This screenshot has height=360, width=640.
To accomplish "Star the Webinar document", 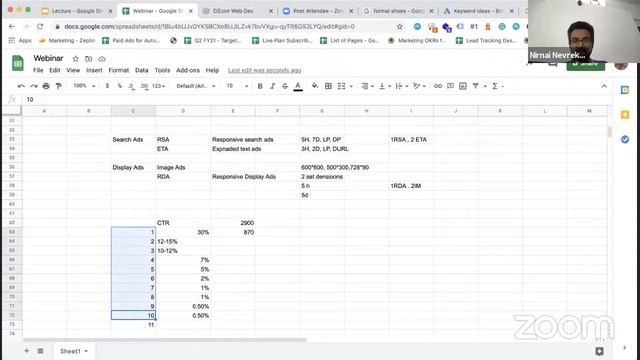I will click(76, 59).
